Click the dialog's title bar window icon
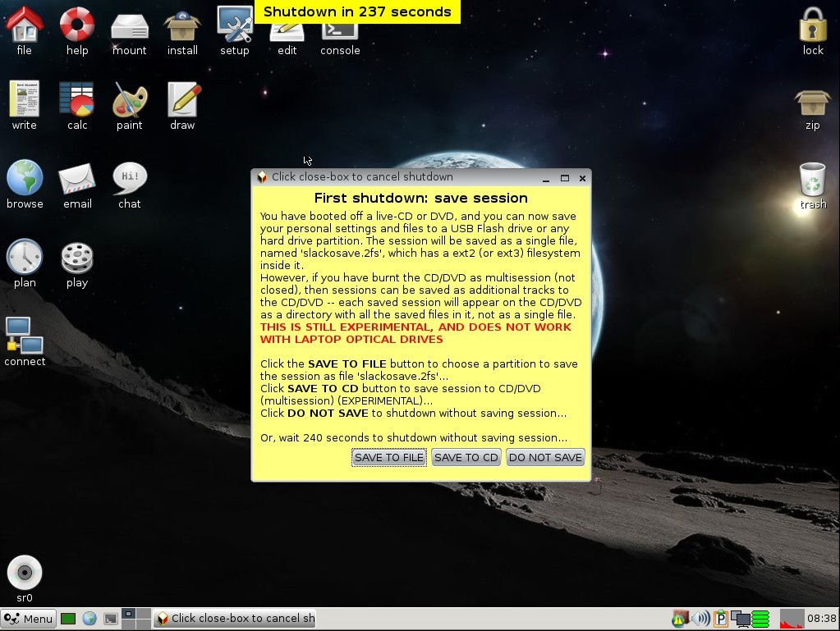 tap(262, 177)
